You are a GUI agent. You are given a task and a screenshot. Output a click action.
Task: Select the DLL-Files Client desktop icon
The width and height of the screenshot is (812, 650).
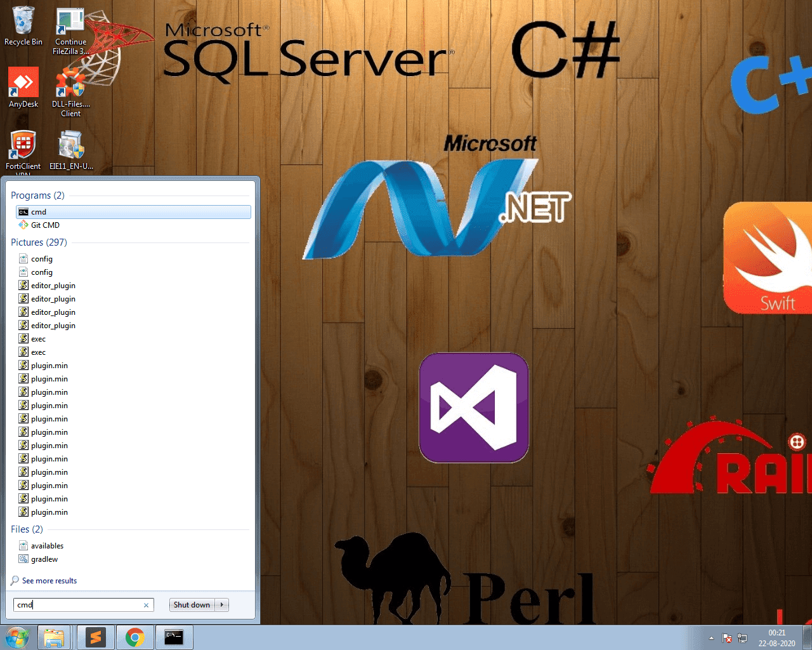70,93
